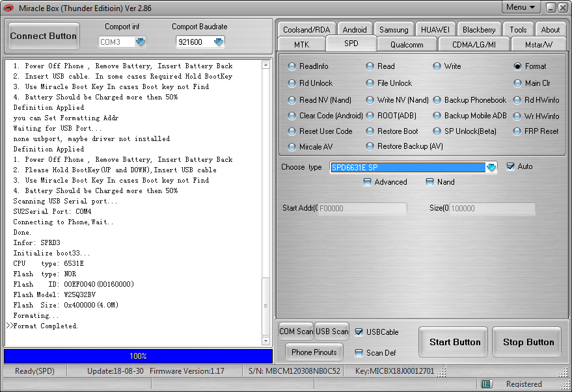Viewport: 572px width, 392px height.
Task: Open the Blackberry tab
Action: [x=479, y=29]
